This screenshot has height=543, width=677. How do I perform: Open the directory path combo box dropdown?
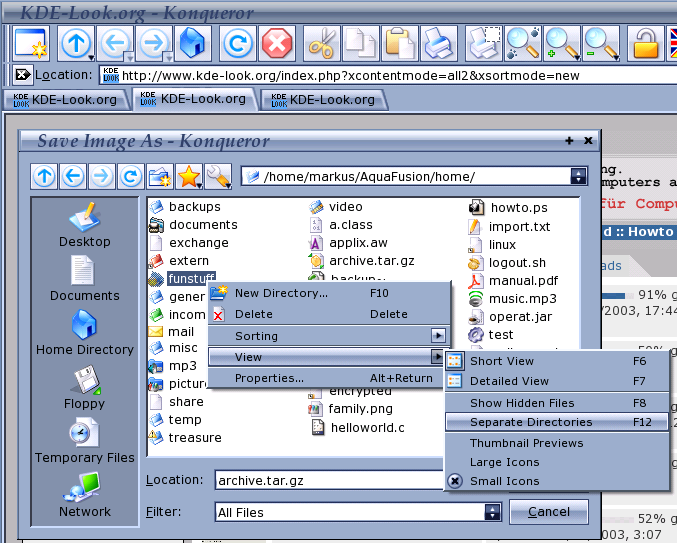tap(578, 176)
